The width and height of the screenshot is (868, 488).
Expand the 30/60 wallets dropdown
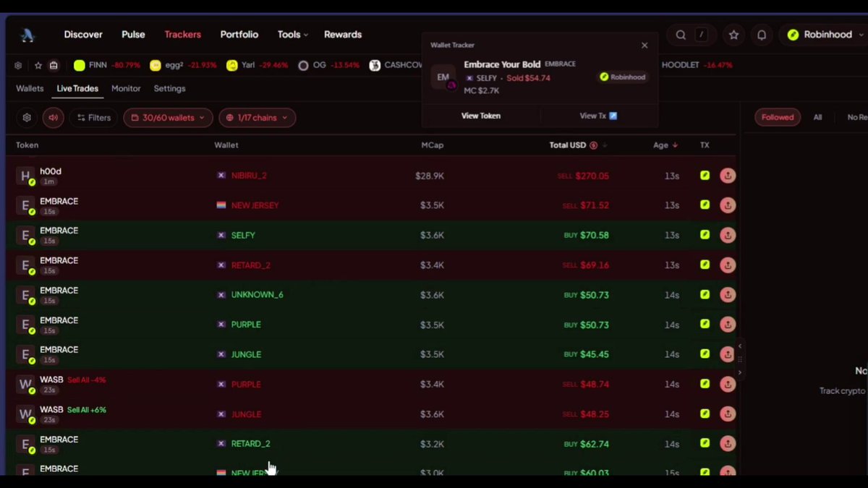(168, 118)
